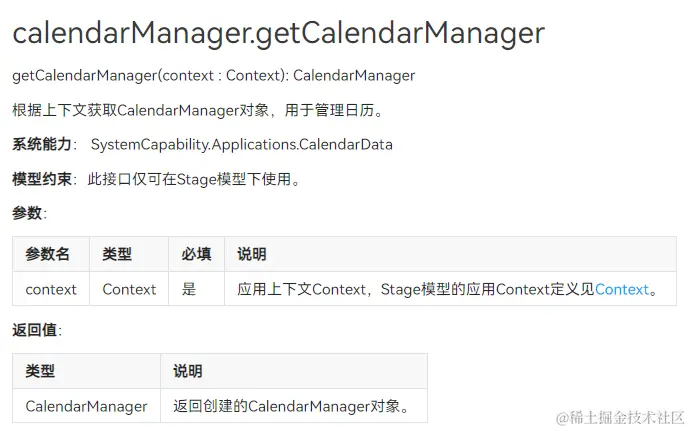Click the 说明 header in parameters table
Image resolution: width=690 pixels, height=431 pixels.
[x=252, y=254]
